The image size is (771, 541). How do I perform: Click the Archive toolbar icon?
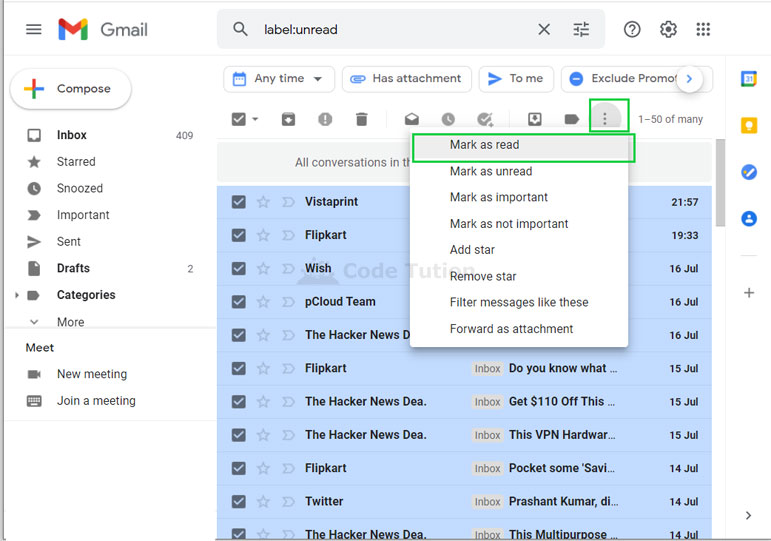(x=289, y=119)
